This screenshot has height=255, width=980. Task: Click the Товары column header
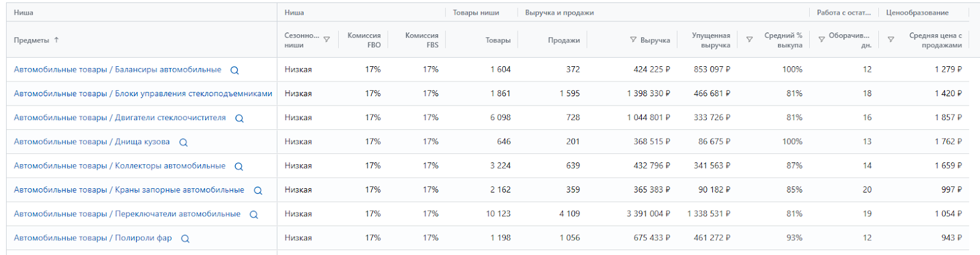point(498,40)
